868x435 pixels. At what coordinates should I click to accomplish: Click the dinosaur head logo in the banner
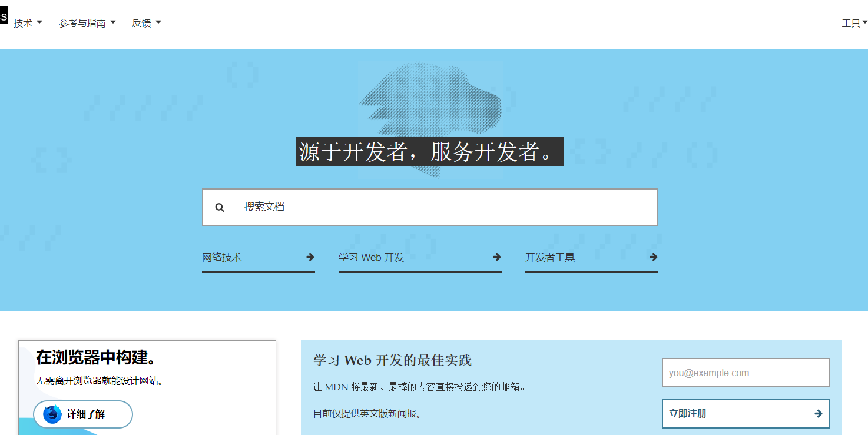(x=430, y=119)
